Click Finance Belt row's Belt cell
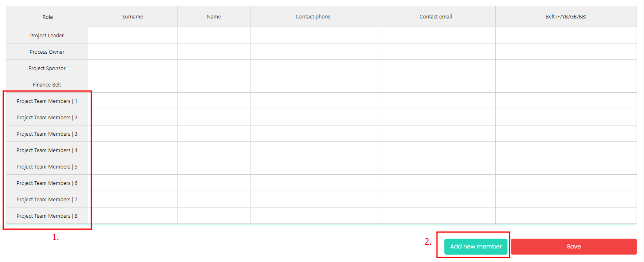Viewport: 644px width, 262px height. pos(566,84)
